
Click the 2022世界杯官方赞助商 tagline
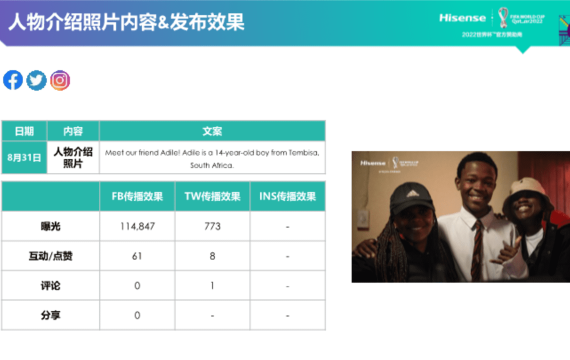tap(492, 35)
